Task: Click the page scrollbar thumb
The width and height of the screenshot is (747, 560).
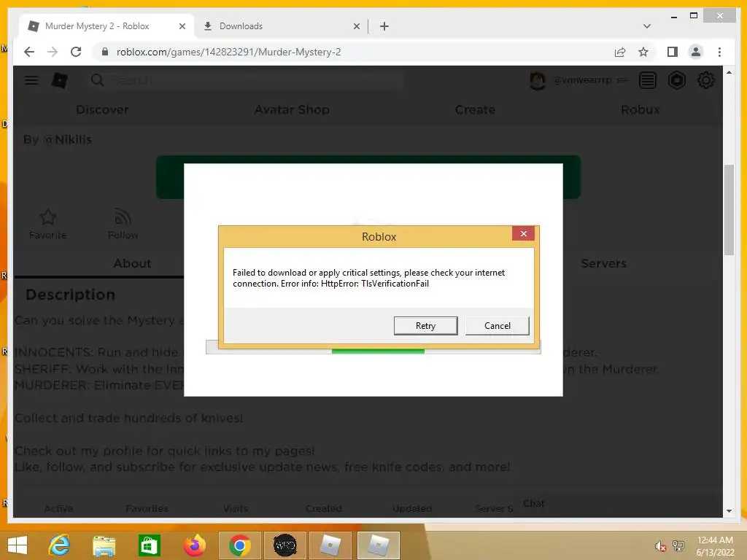Action: [x=729, y=210]
